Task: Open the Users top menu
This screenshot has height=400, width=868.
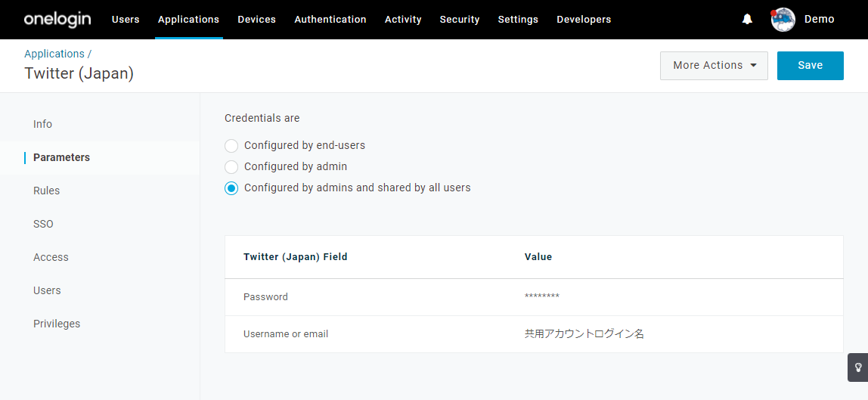Action: (126, 20)
